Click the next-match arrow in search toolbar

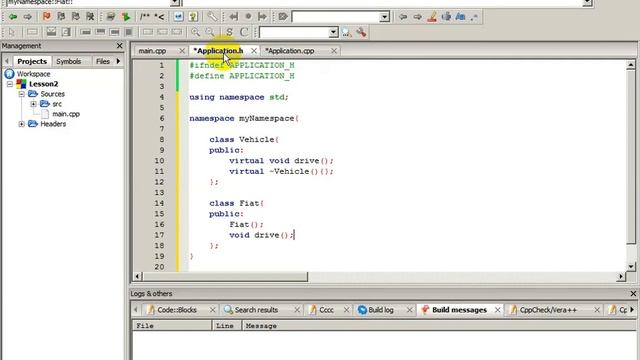tap(418, 17)
